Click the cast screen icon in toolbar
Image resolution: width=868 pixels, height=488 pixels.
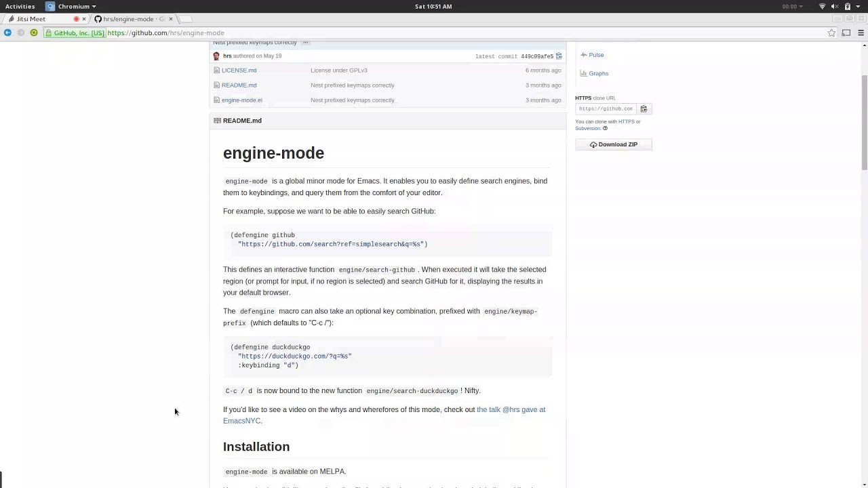(x=846, y=33)
